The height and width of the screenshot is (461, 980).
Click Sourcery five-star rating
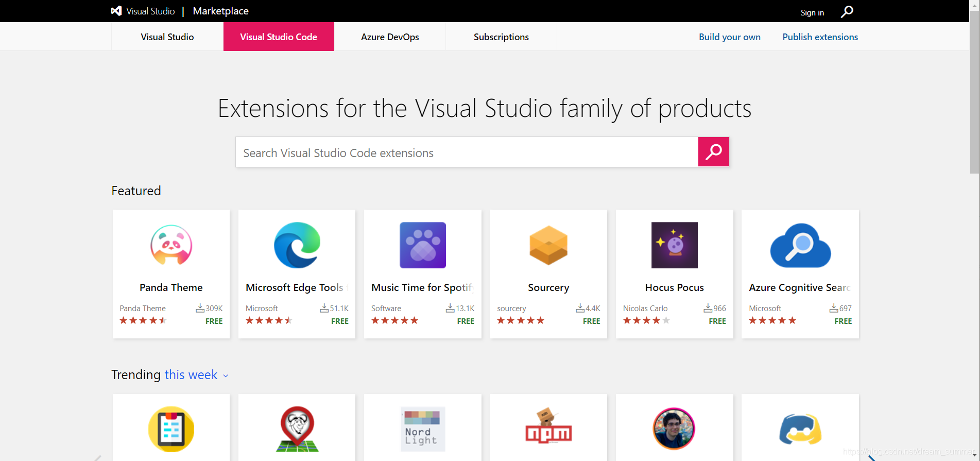(521, 320)
